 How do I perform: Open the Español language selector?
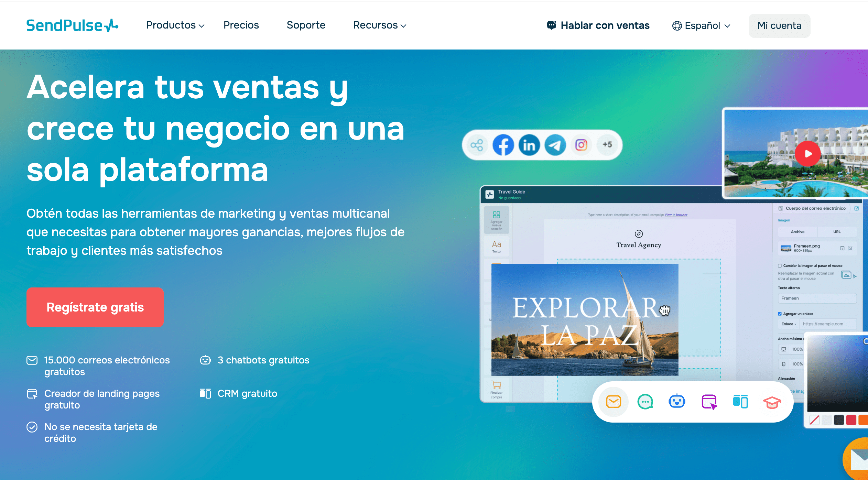(x=702, y=25)
